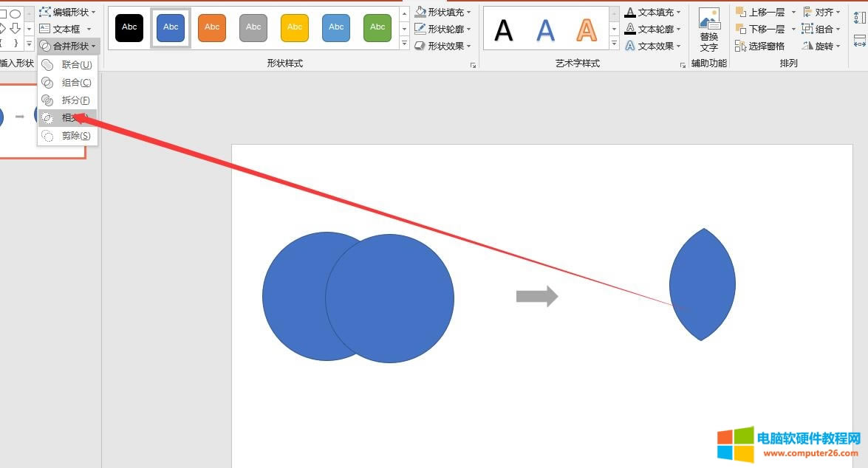
Task: Click the 旋转 rotate icon
Action: (808, 46)
